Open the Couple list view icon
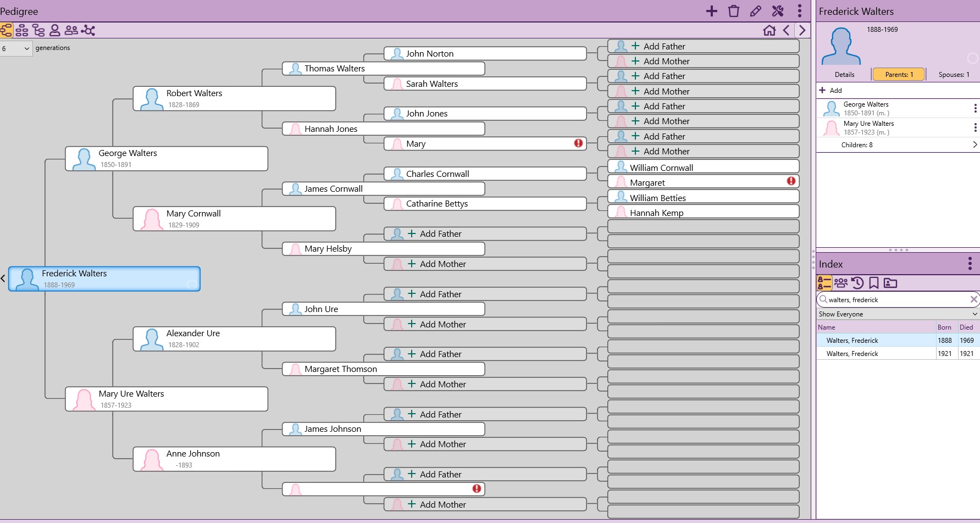Screen dimensions: 980x523 point(71,30)
